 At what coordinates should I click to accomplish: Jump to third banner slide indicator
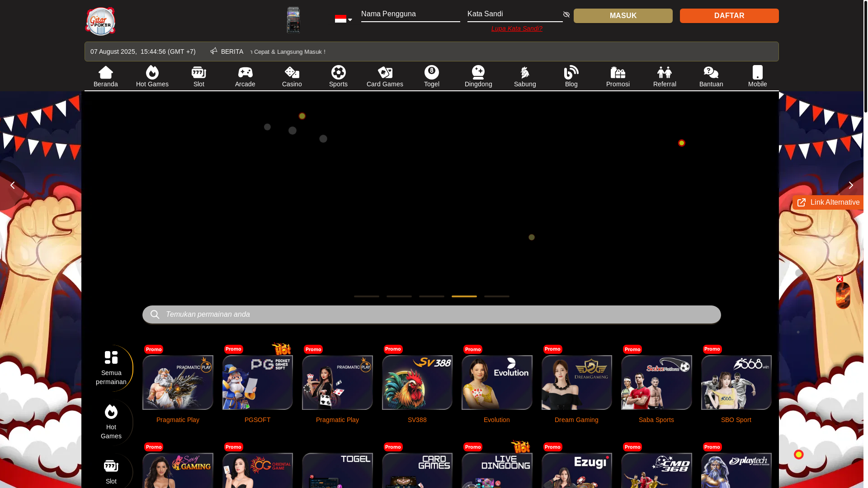(x=432, y=296)
